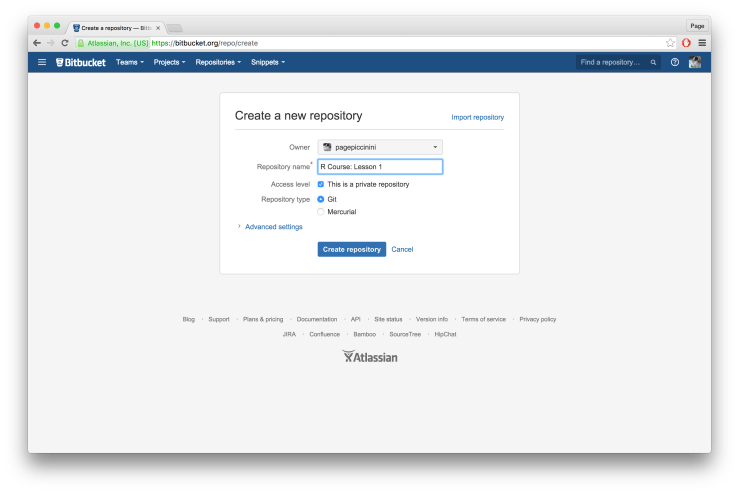The image size is (739, 493).
Task: Open the Support footer link
Action: point(219,319)
